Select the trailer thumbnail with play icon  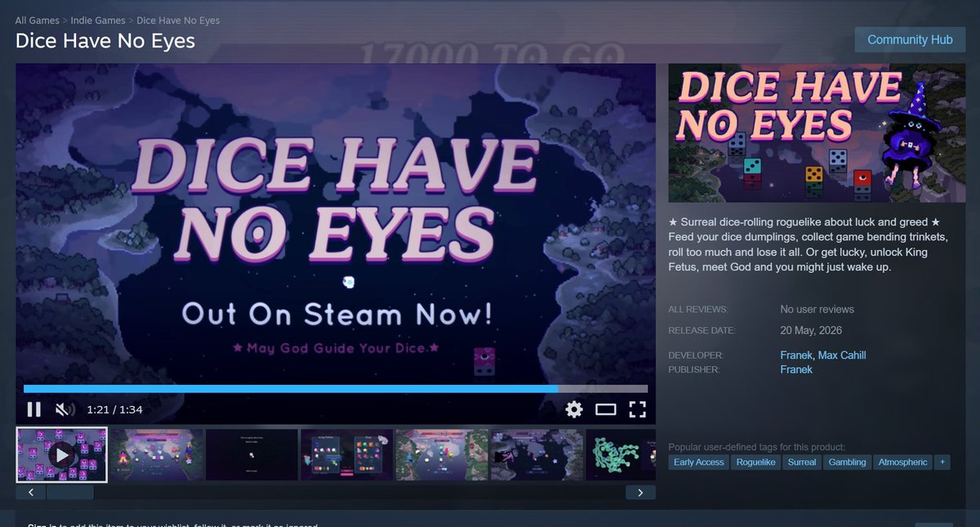[x=61, y=454]
